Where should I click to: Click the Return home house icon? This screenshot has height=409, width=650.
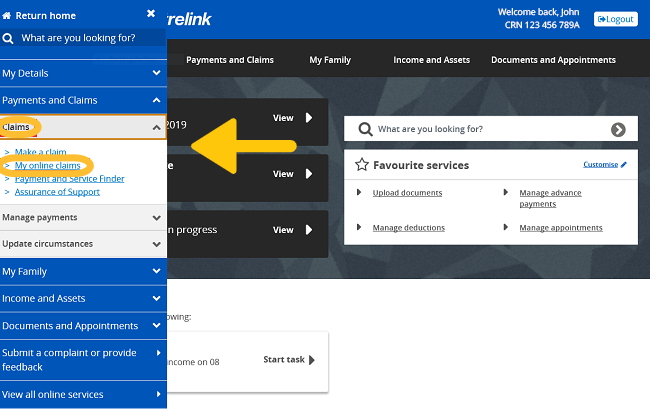click(x=7, y=15)
